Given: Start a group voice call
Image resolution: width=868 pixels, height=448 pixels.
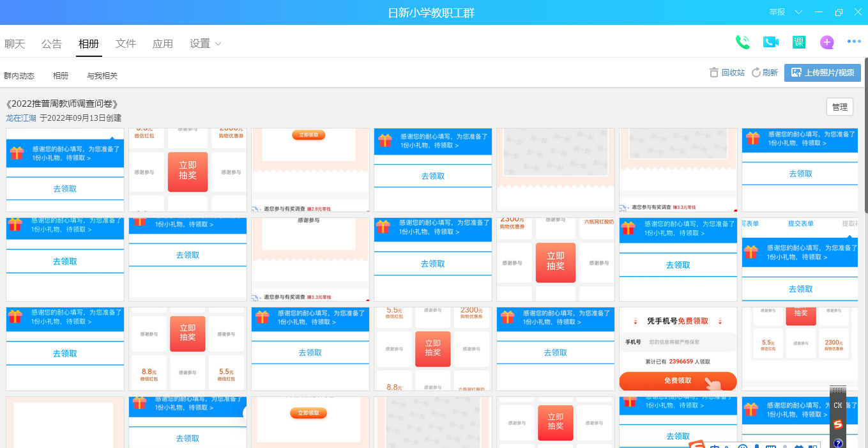Looking at the screenshot, I should (742, 42).
